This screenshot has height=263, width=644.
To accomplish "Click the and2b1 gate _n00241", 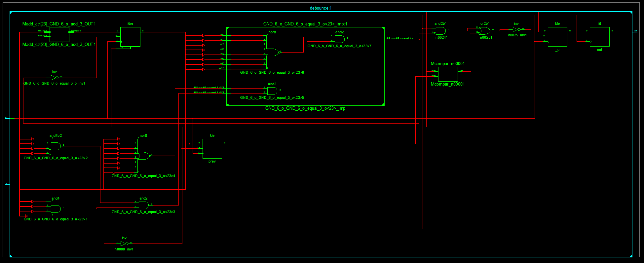I will coord(440,31).
